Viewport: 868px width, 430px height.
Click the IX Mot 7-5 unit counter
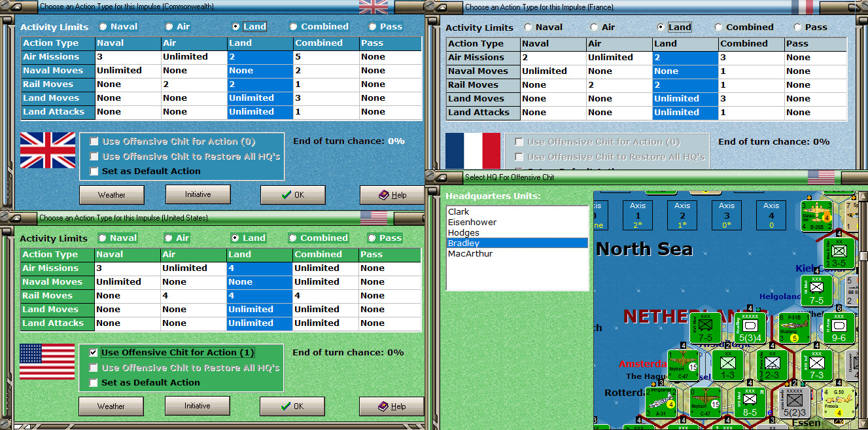(816, 291)
